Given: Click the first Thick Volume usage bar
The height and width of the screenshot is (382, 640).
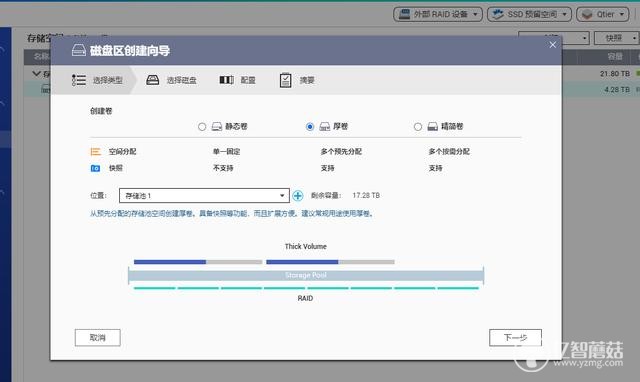Looking at the screenshot, I should [198, 262].
